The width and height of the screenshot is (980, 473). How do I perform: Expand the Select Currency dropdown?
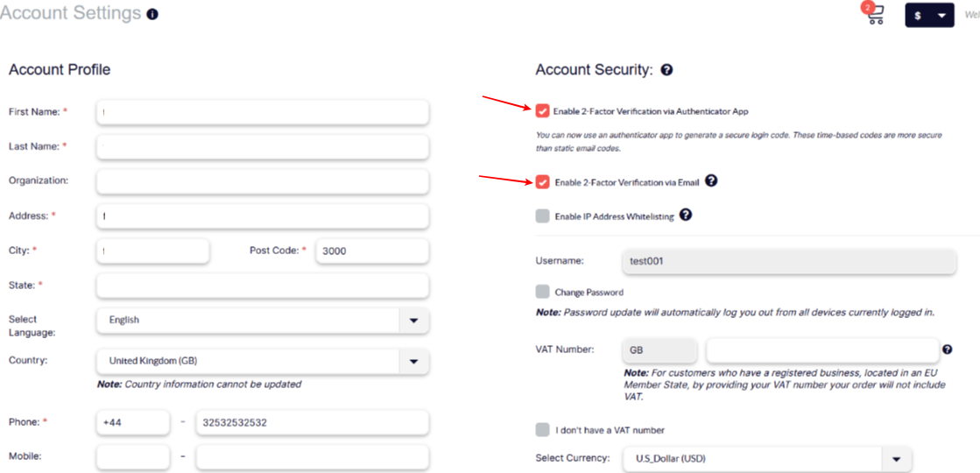coord(896,459)
